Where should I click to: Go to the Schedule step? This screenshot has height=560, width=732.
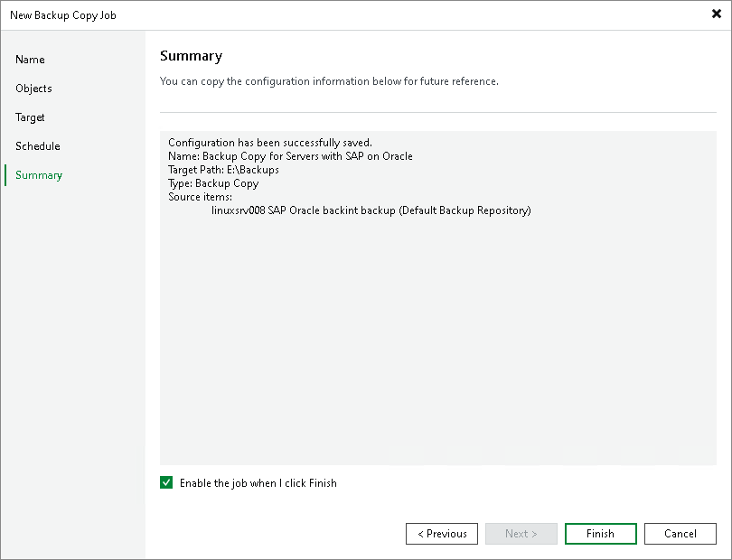[x=37, y=146]
